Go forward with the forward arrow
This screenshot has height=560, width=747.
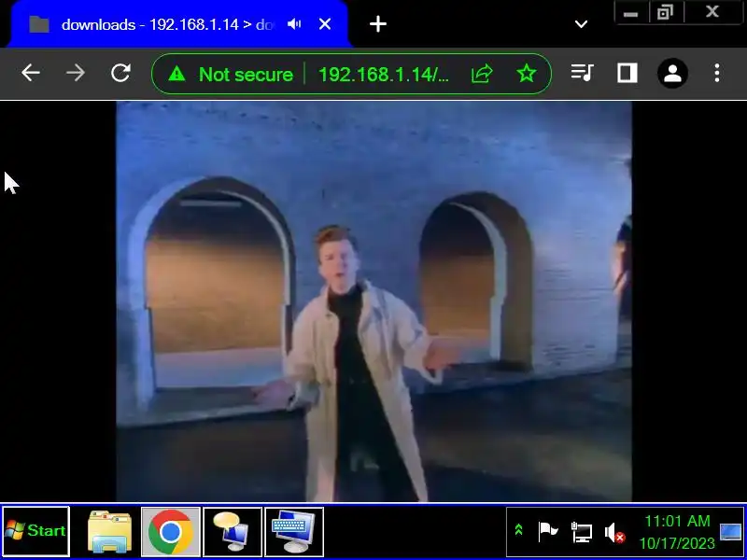coord(76,74)
